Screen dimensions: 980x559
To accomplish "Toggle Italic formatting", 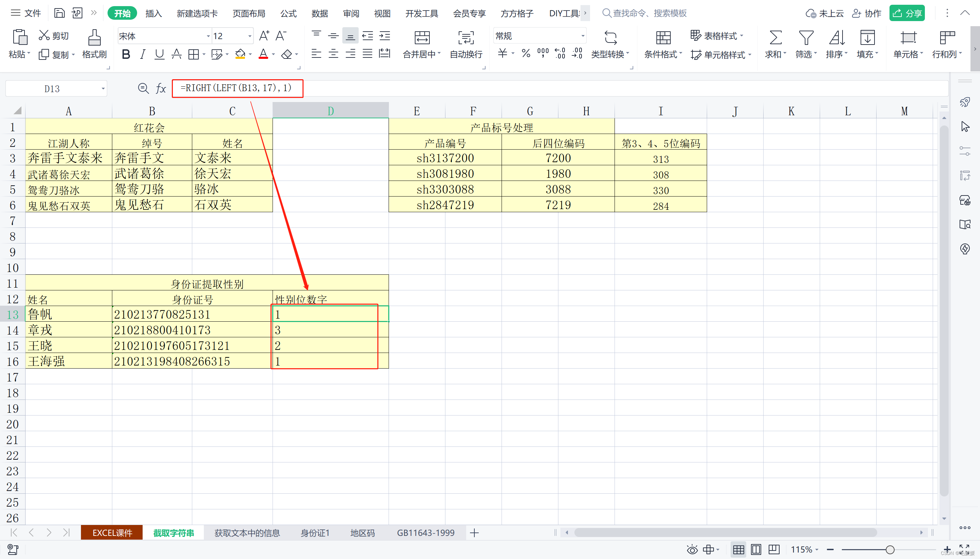I will [x=143, y=54].
